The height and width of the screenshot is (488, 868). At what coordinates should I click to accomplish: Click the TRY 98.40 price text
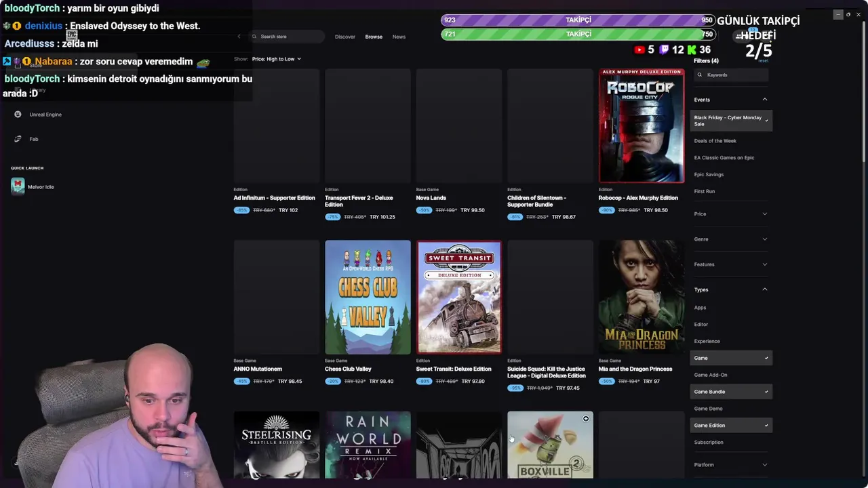pyautogui.click(x=381, y=382)
